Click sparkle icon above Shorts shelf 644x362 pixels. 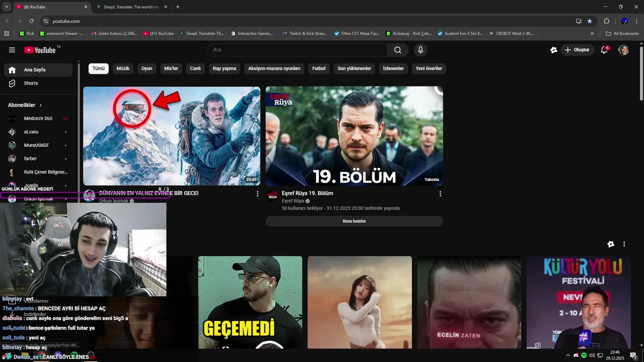[x=611, y=244]
